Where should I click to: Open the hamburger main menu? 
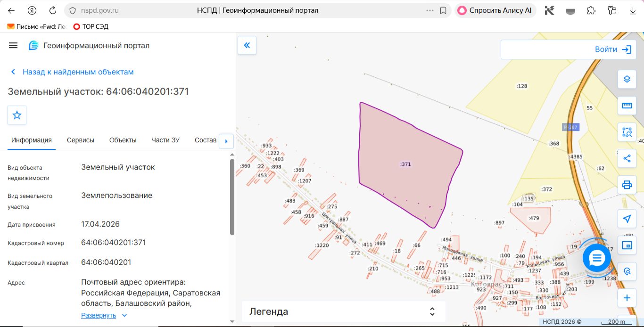pos(13,45)
